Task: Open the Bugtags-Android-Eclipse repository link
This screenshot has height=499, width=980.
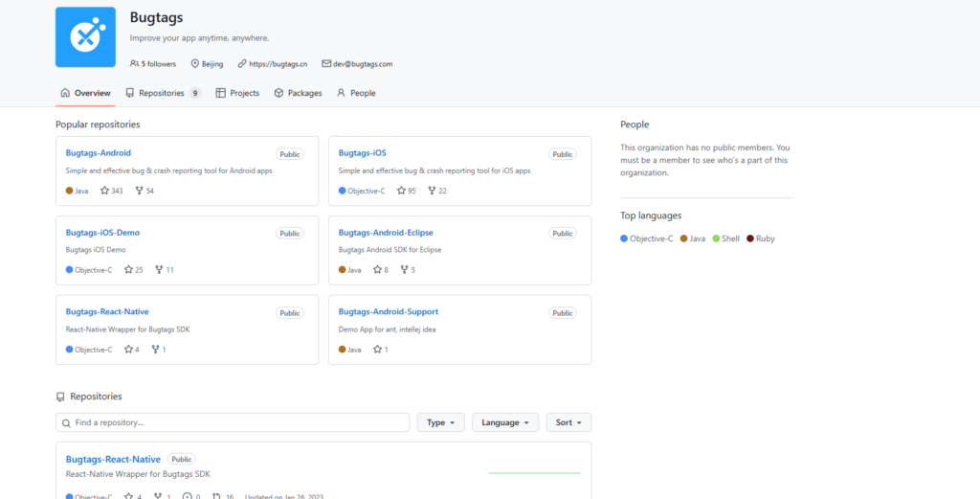Action: coord(388,233)
